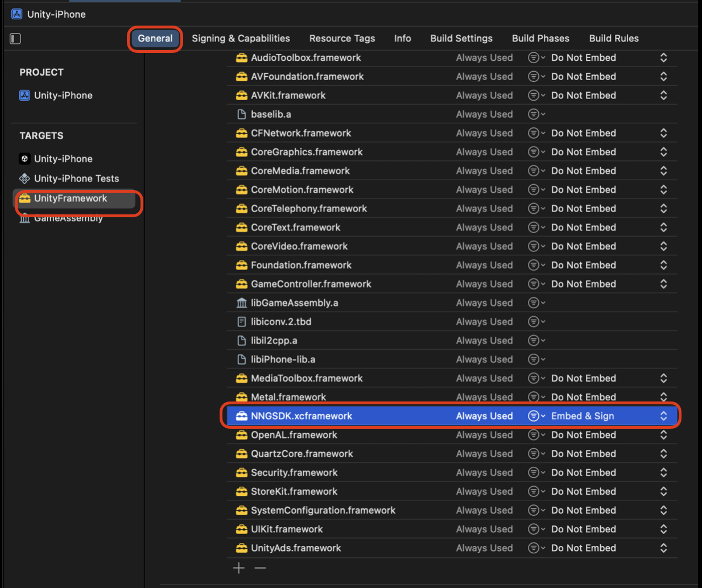Switch to the Signing & Capabilities tab
This screenshot has height=588, width=702.
(241, 39)
